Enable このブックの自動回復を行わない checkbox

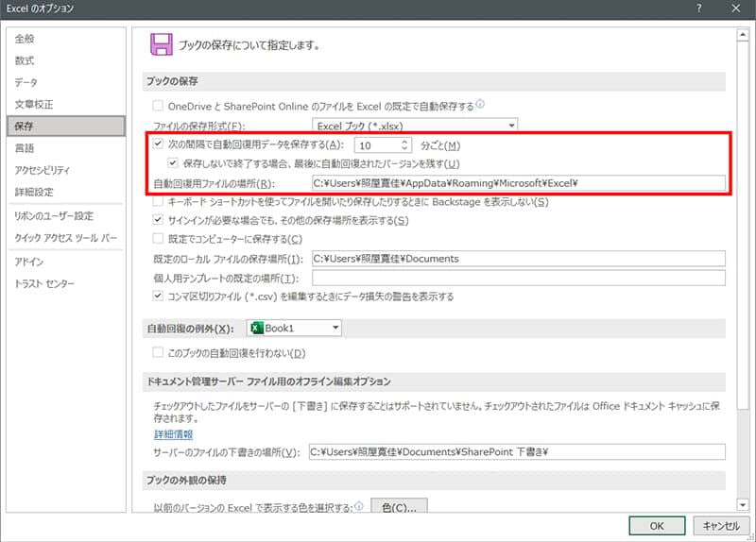point(158,352)
